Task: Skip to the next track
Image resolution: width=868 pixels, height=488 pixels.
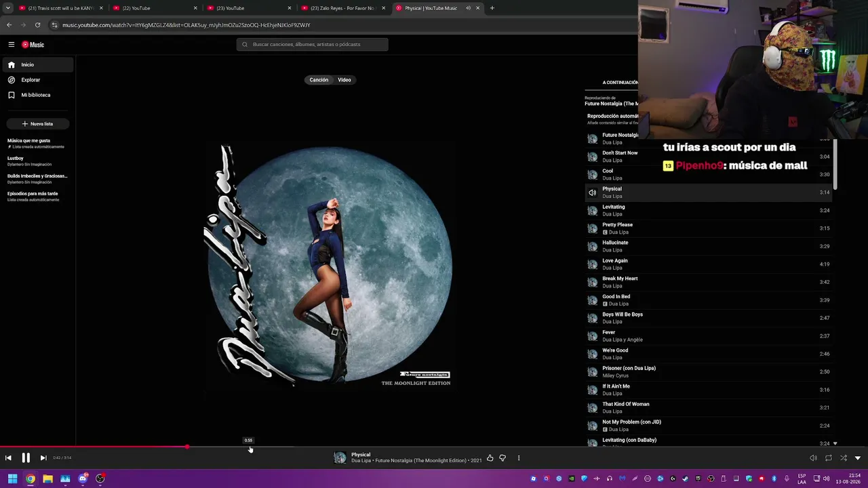Action: click(x=43, y=458)
